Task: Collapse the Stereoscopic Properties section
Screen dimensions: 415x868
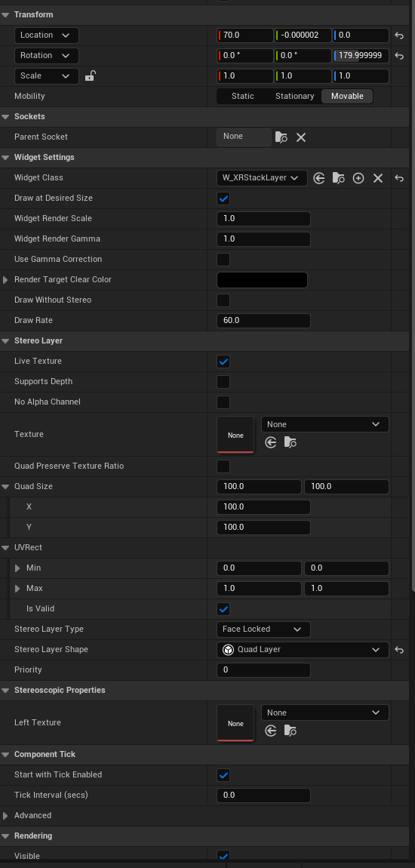Action: click(x=5, y=691)
